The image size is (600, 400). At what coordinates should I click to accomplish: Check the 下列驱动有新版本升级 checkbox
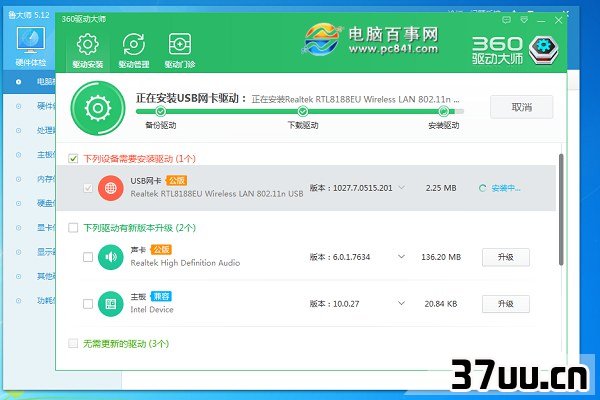(73, 228)
